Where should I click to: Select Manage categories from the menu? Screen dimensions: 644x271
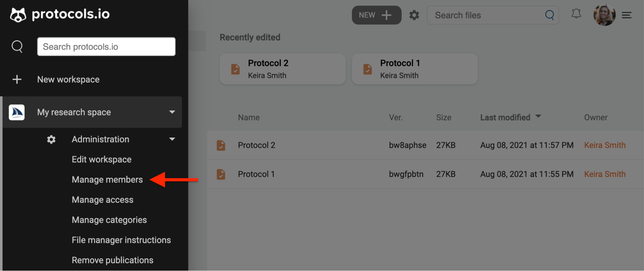click(x=109, y=220)
